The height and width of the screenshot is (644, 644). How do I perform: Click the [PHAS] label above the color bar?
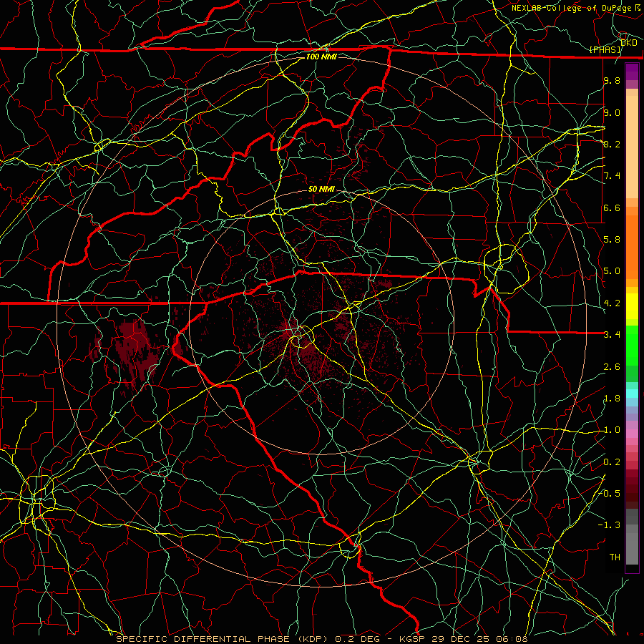click(605, 49)
